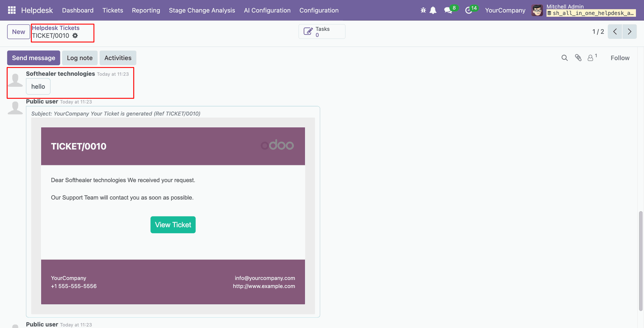644x328 pixels.
Task: Click the 1 / 2 pager counter
Action: pos(598,31)
